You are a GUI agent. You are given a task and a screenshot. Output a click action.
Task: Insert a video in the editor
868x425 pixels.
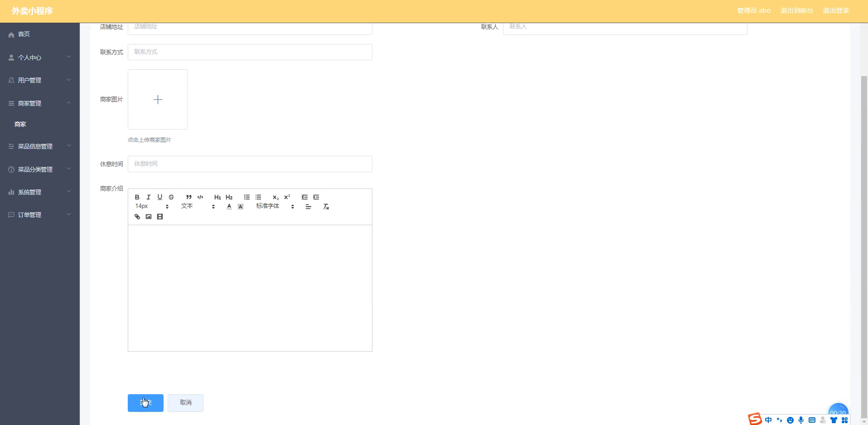[160, 217]
